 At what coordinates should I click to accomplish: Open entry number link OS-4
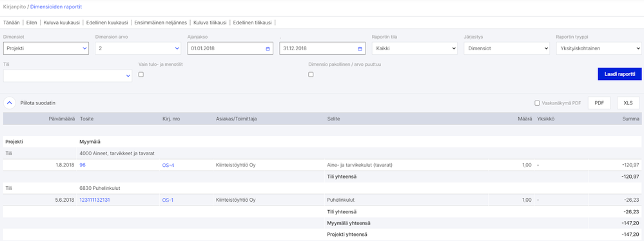(x=168, y=165)
